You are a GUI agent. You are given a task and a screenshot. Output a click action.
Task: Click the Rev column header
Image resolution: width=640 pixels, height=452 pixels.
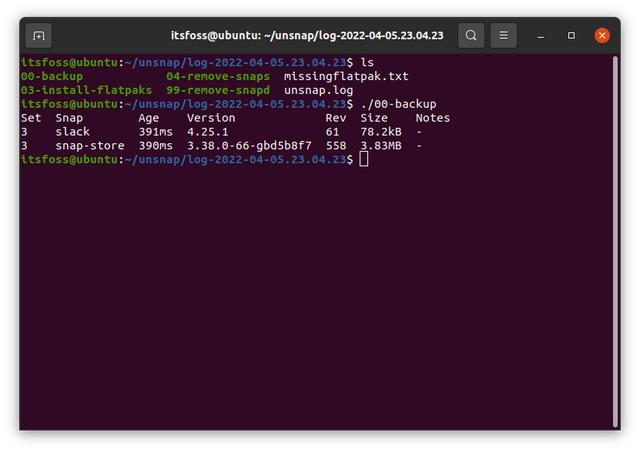tap(336, 118)
